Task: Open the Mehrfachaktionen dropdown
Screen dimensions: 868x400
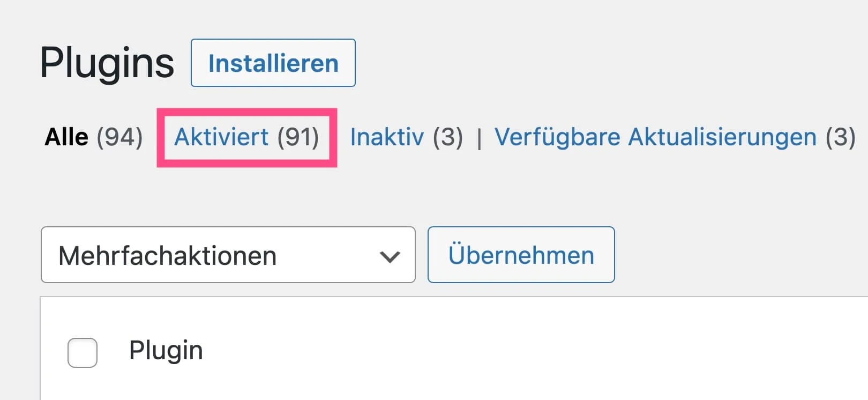Action: click(x=228, y=255)
